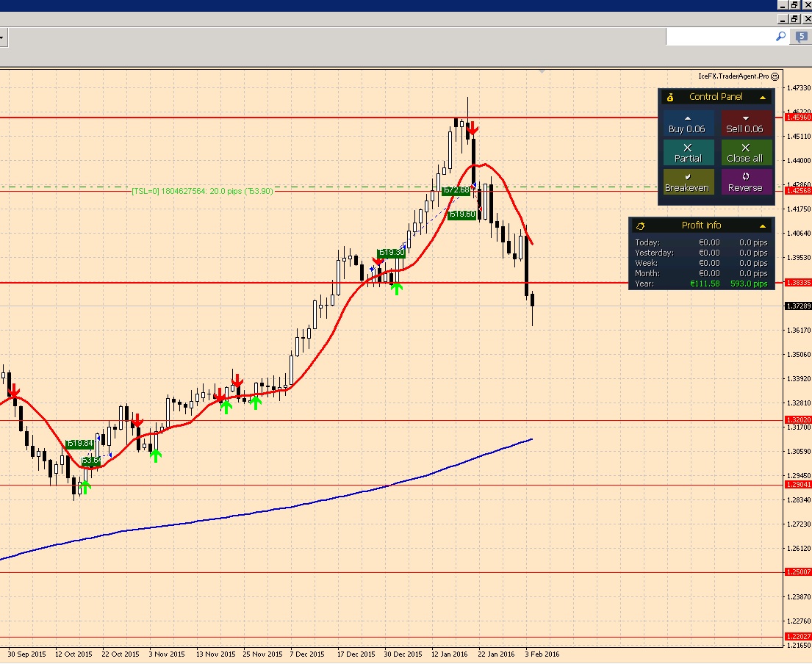Click the smiley face beside IceFX.TraderAgent.Pro
812x664 pixels.
click(x=775, y=76)
